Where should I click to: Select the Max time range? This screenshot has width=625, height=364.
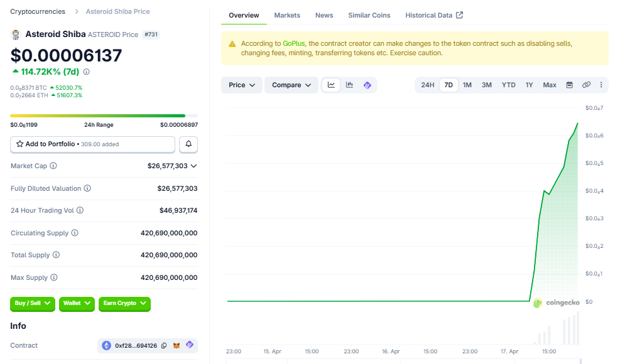point(550,85)
